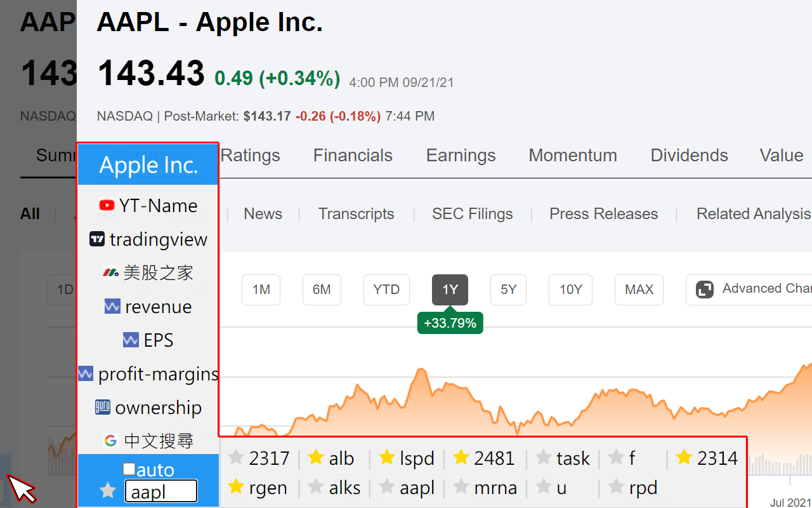Set chart range to YTD
The image size is (812, 508).
tap(386, 290)
